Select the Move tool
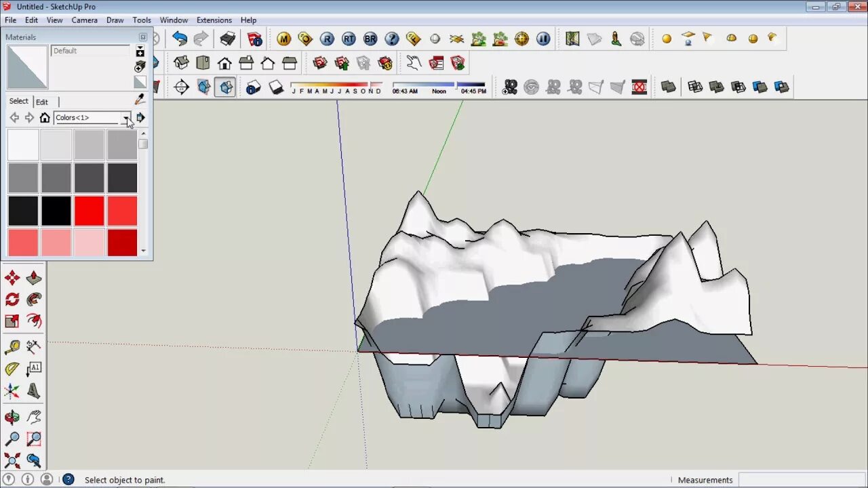The height and width of the screenshot is (488, 868). (x=12, y=278)
